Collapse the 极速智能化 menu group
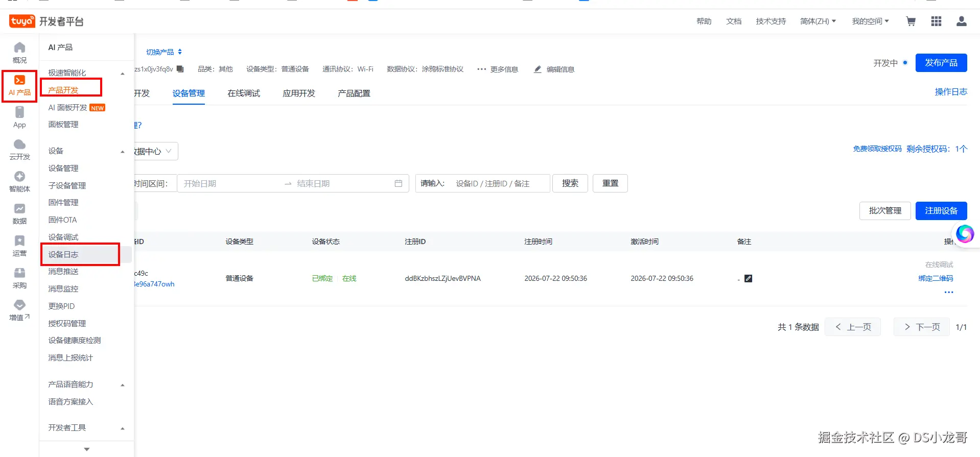980x457 pixels. pyautogui.click(x=123, y=74)
